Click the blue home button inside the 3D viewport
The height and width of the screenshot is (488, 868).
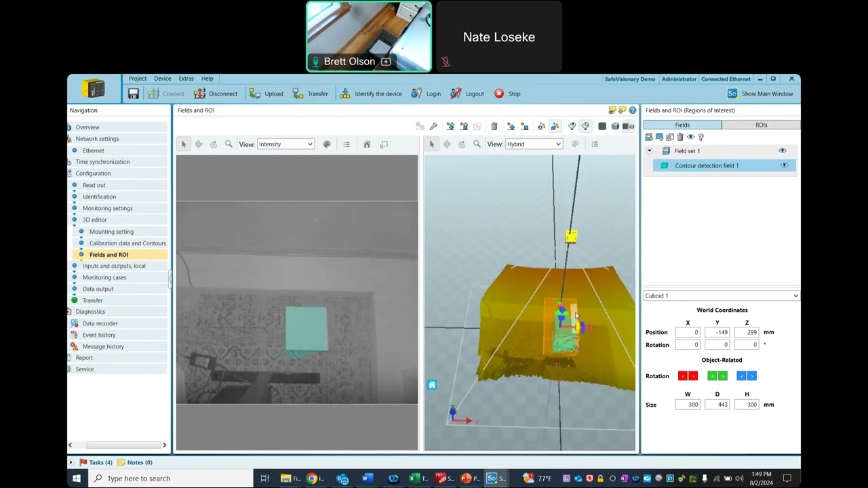click(432, 385)
